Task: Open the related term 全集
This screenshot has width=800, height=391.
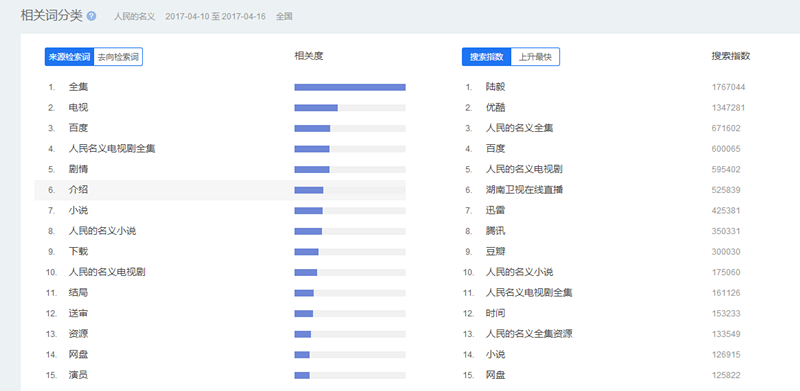Action: pyautogui.click(x=79, y=87)
